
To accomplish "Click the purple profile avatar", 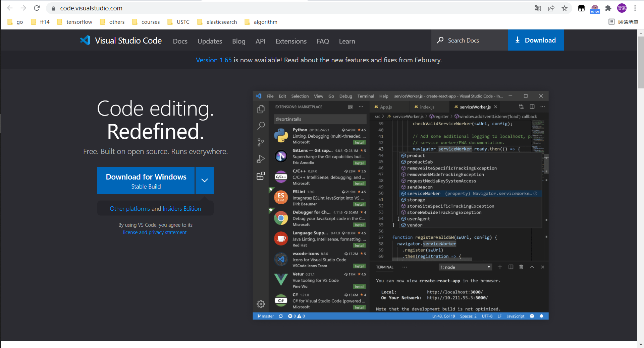I will pos(622,8).
